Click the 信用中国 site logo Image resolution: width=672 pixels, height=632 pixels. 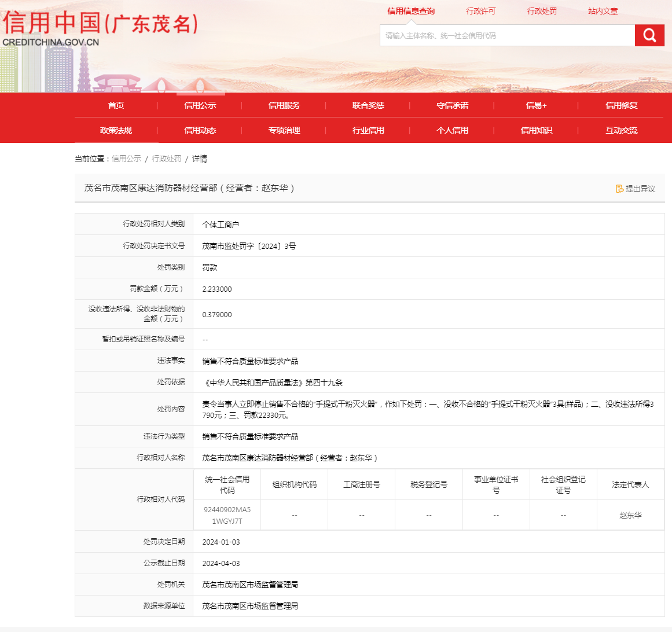[100, 27]
